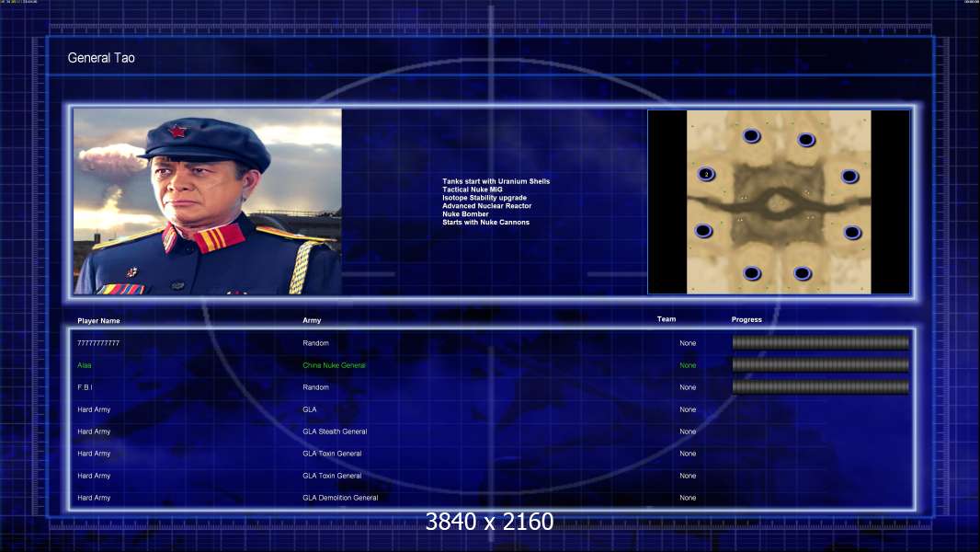Click "Random" army in the 77777777777 row

[x=315, y=343]
